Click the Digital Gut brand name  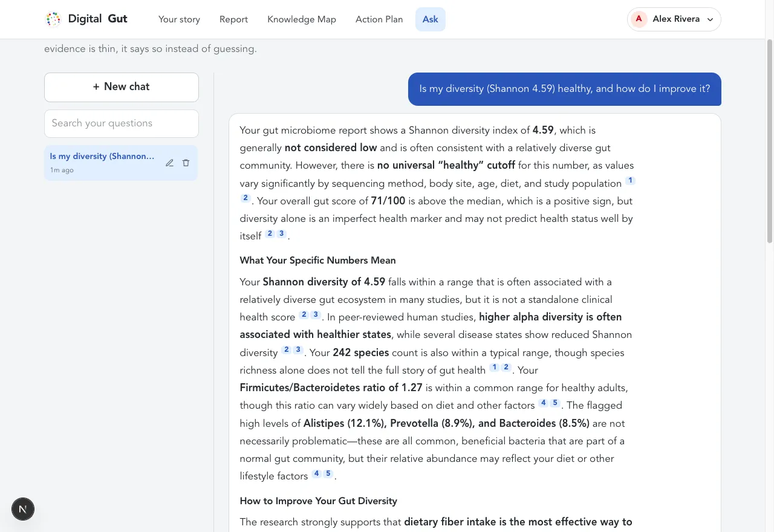click(97, 19)
